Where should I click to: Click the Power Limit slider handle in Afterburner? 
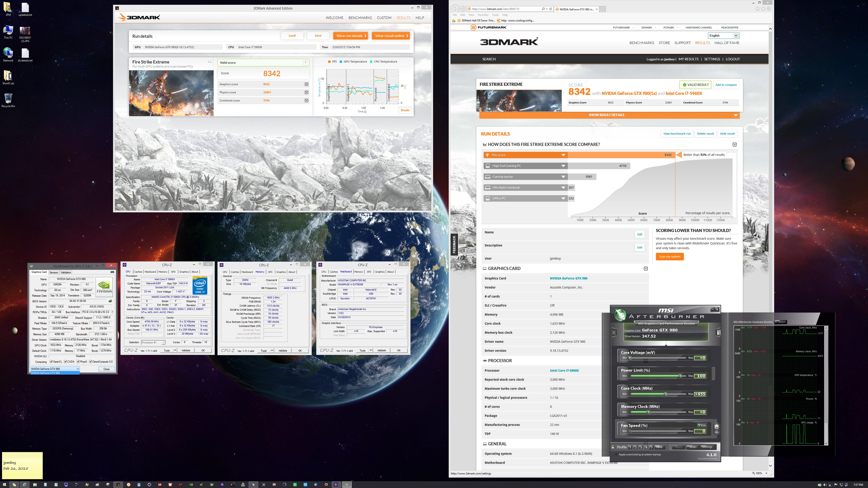coord(680,375)
